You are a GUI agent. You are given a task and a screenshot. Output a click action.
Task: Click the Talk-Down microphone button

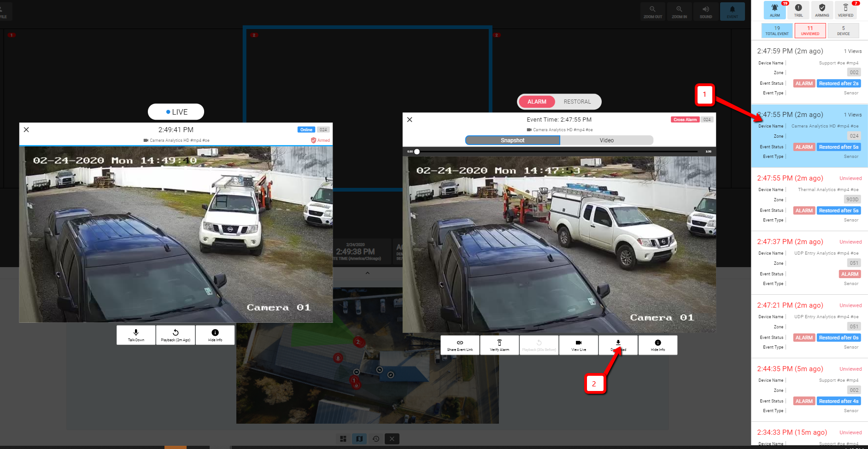tap(136, 335)
